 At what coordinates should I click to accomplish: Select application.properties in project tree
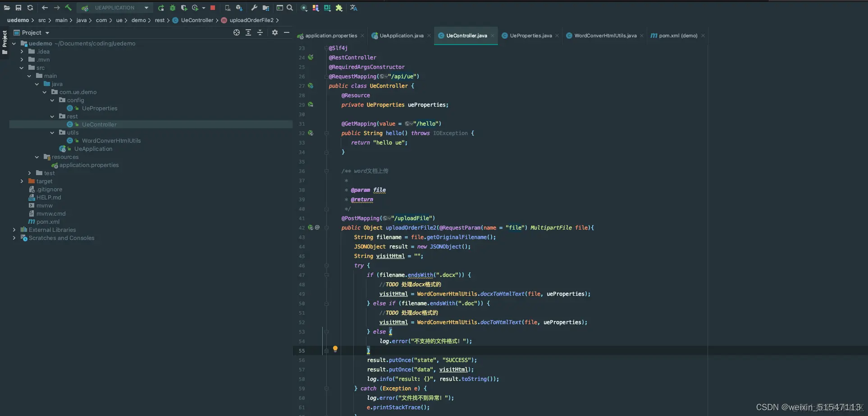89,165
